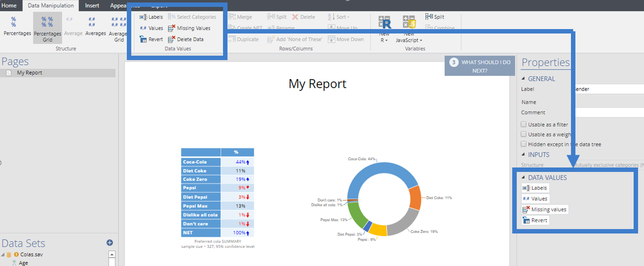Screen dimensions: 644x266
Task: Collapse the GENERAL properties section
Action: 524,79
